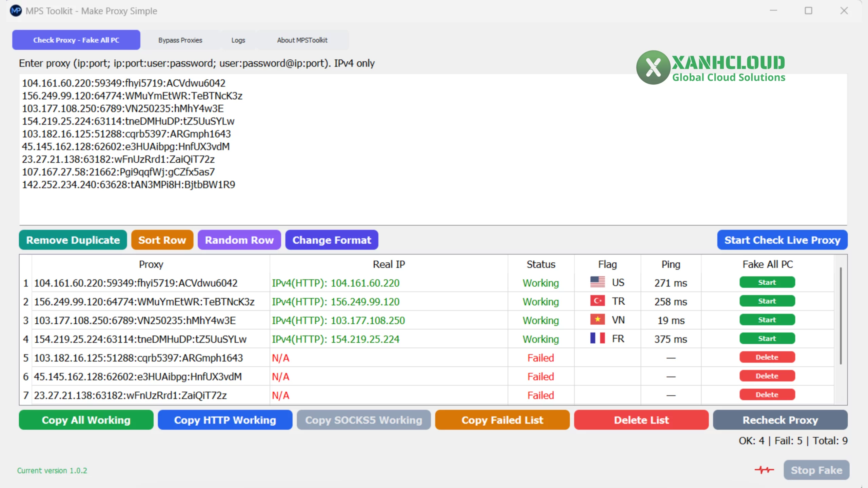Click Copy All Working button
Viewport: 868px width, 488px height.
[86, 420]
